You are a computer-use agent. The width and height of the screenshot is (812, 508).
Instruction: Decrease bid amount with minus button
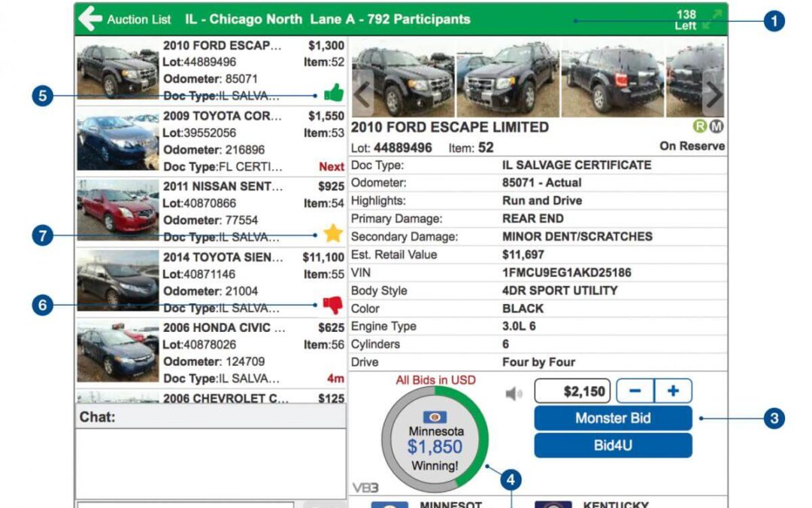point(635,391)
